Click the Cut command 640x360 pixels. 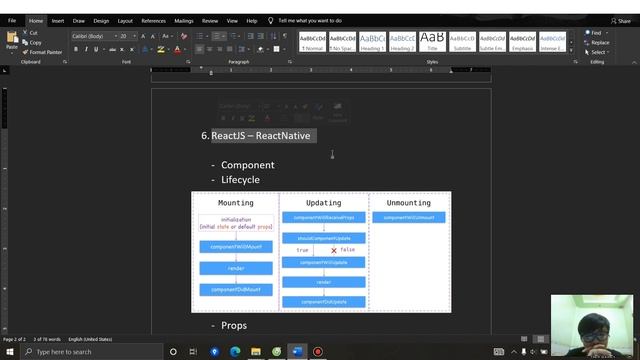click(x=30, y=33)
